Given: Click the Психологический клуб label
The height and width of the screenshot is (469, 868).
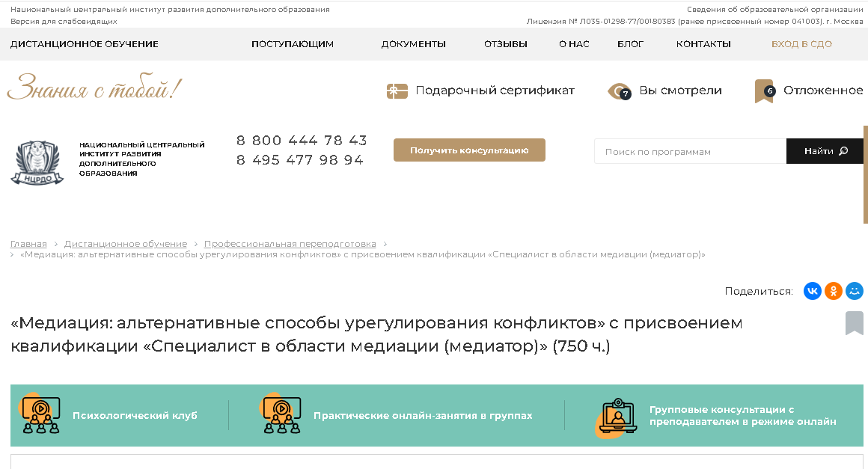Looking at the screenshot, I should coord(135,415).
